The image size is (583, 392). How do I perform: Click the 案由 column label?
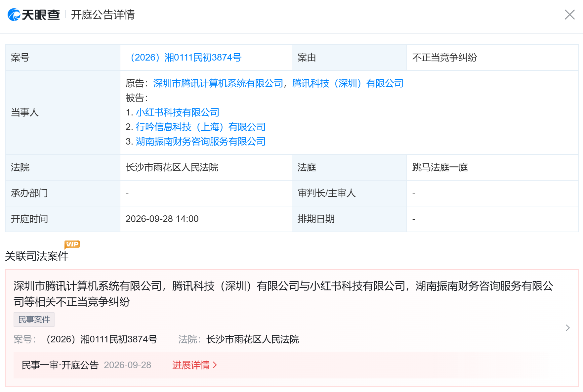tap(307, 58)
